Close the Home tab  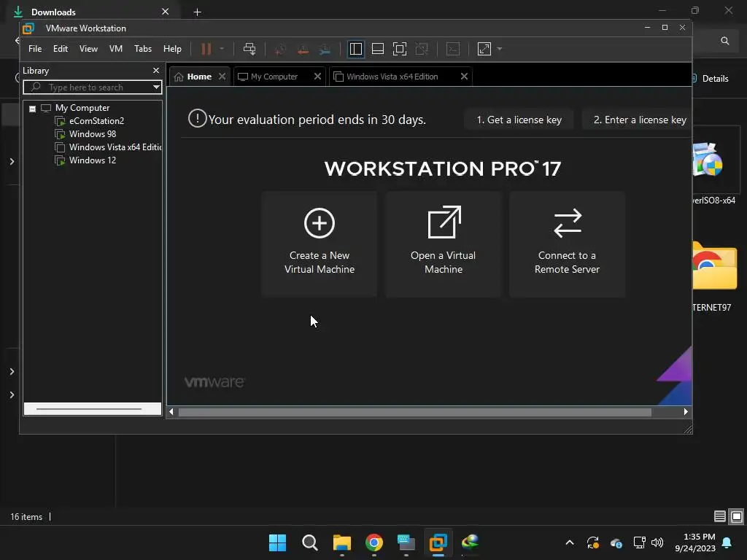tap(222, 77)
